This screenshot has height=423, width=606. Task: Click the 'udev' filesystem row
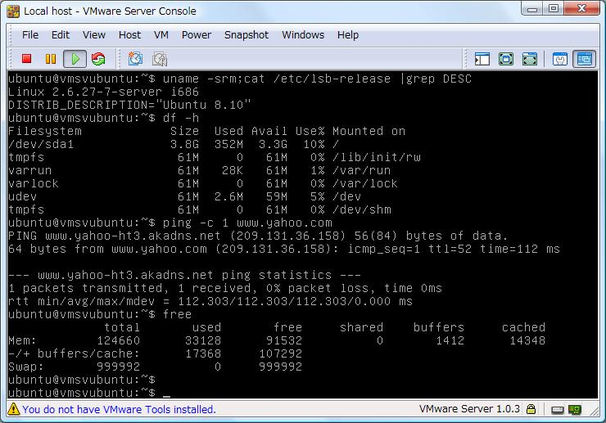pos(184,196)
